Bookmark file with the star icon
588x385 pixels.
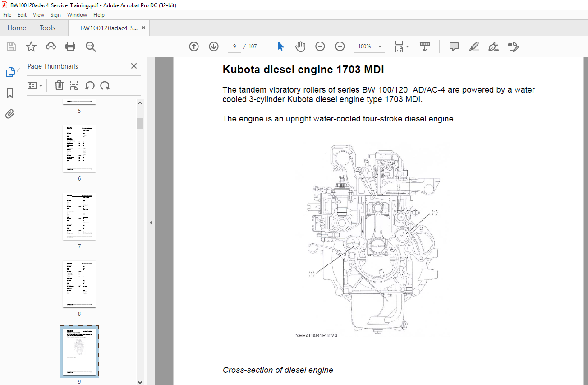31,46
